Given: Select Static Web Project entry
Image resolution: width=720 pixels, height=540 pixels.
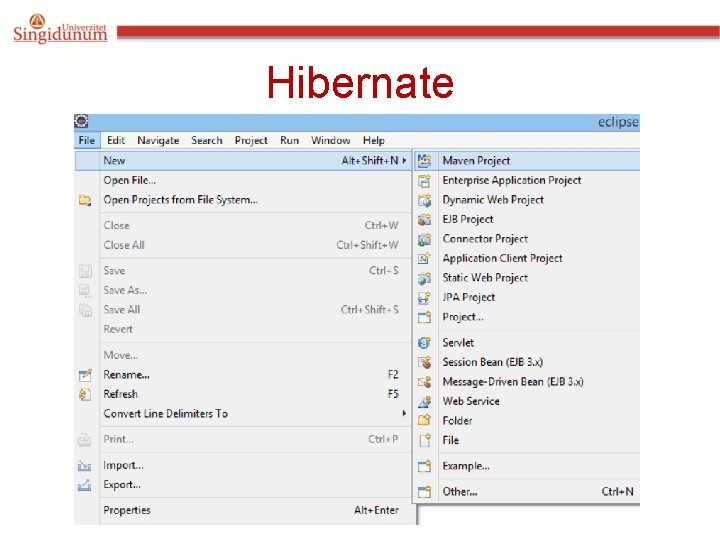Looking at the screenshot, I should 527,278.
